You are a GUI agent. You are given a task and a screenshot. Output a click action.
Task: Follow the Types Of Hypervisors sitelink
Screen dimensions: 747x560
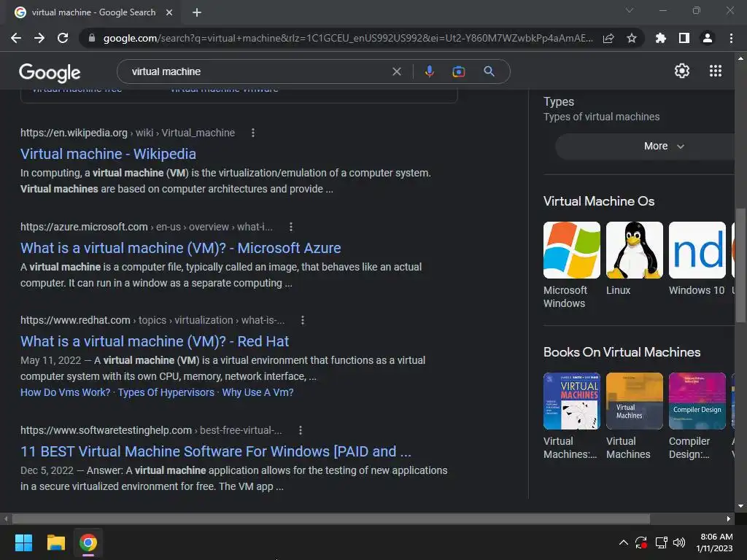coord(166,392)
